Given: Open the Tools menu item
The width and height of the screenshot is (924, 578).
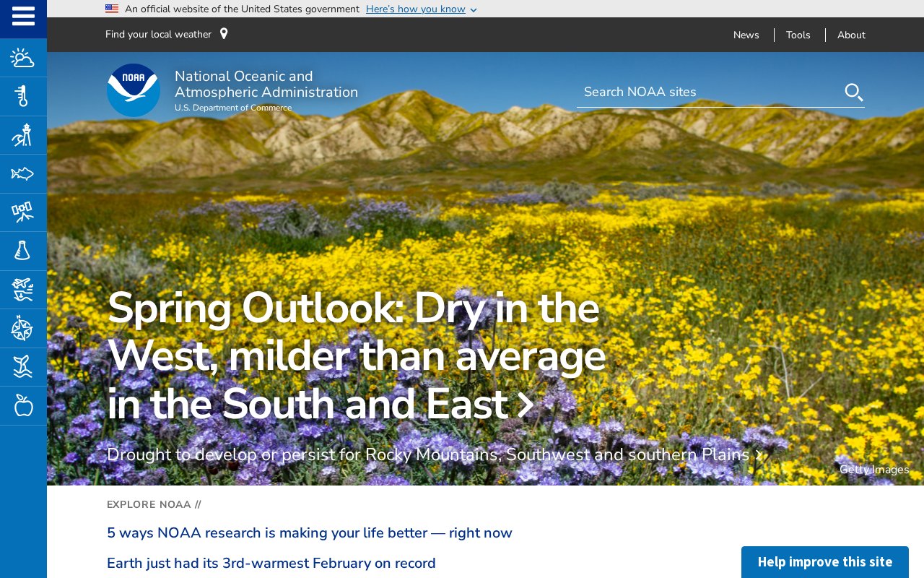Looking at the screenshot, I should 798,35.
